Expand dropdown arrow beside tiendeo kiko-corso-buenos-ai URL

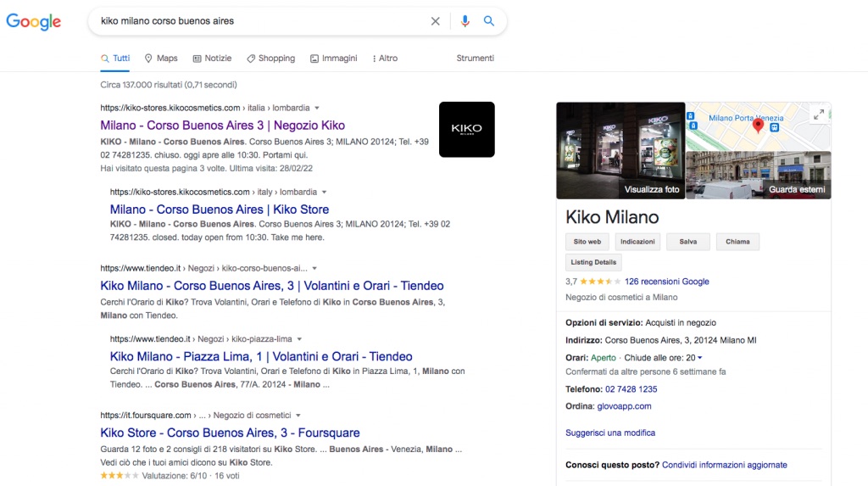tap(314, 268)
